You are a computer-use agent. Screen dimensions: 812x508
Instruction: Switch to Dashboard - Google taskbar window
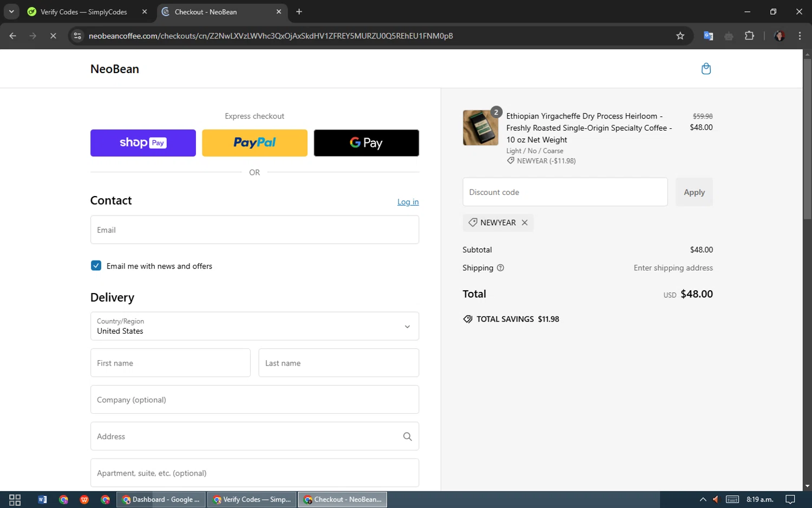pos(161,499)
